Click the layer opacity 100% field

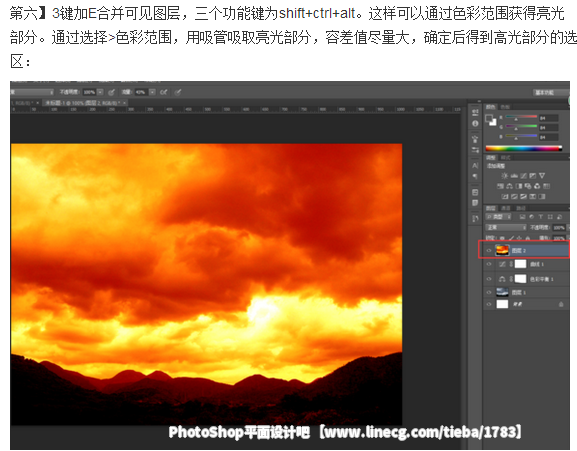559,228
